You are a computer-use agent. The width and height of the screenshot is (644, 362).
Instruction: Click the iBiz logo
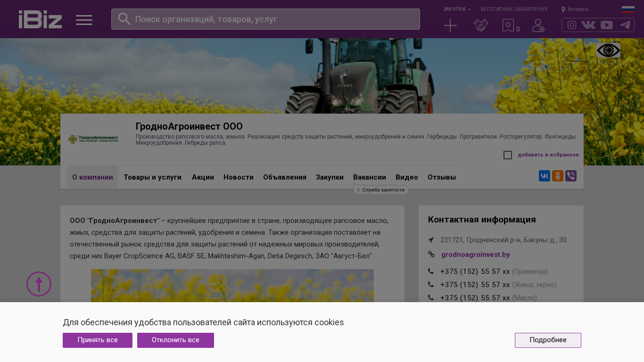click(40, 19)
